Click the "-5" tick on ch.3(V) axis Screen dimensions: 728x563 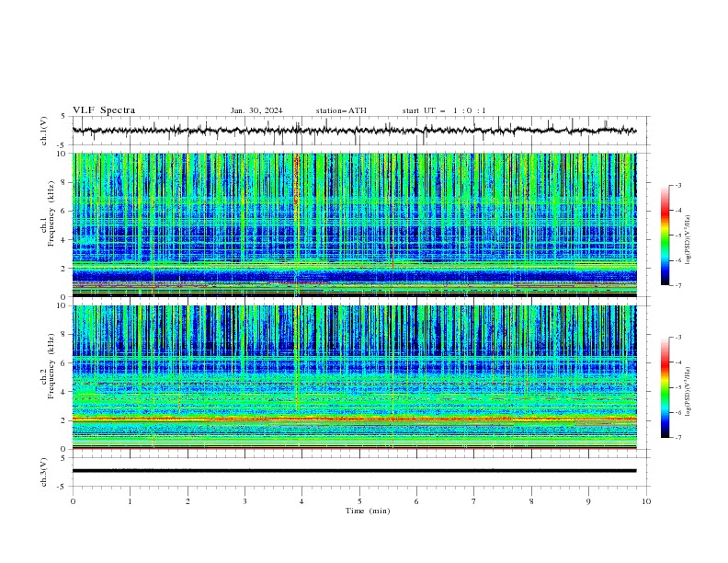pyautogui.click(x=63, y=487)
